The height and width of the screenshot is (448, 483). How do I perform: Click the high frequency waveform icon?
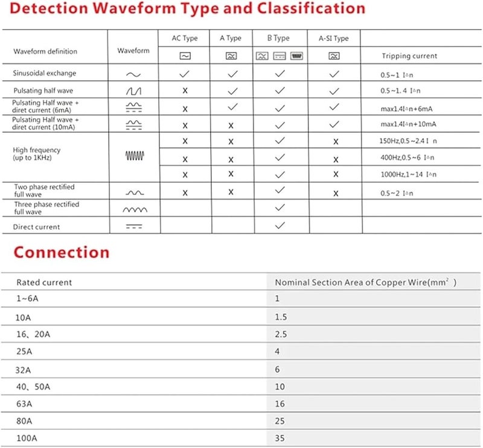click(135, 155)
